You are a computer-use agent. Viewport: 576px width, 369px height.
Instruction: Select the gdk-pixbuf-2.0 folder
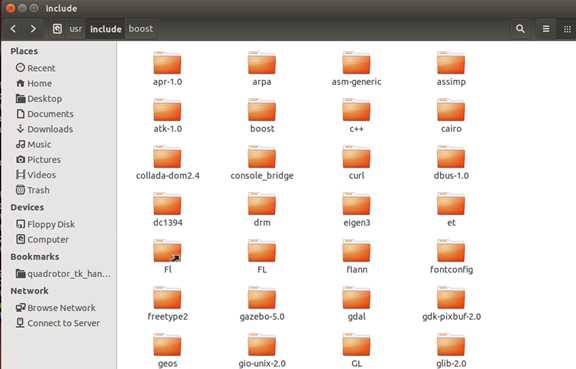451,304
